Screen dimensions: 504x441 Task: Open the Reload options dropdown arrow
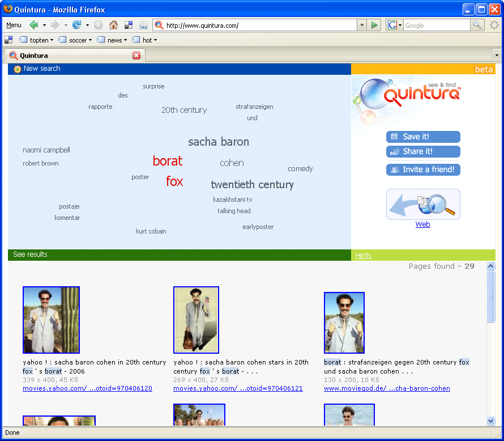(x=87, y=25)
